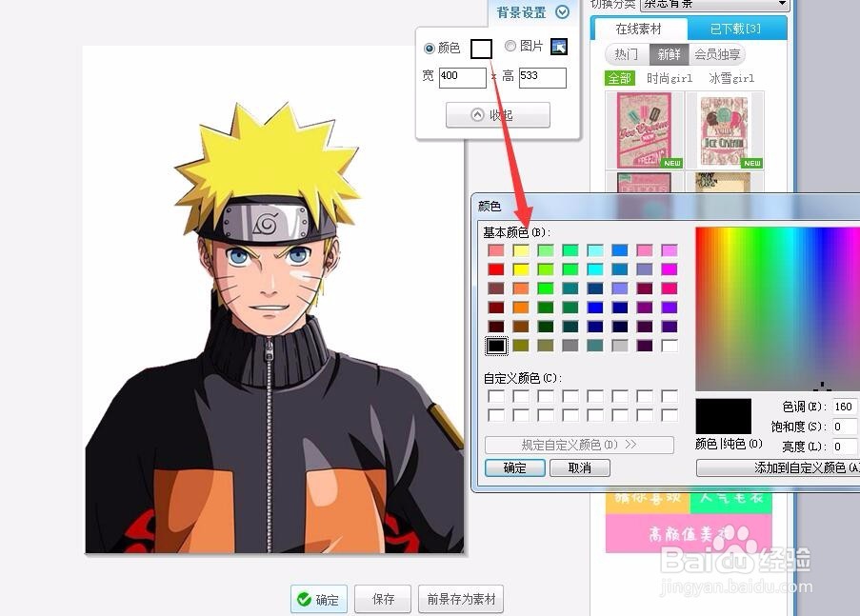This screenshot has width=860, height=616.
Task: Select the 新鲜 filter tab
Action: [x=669, y=54]
